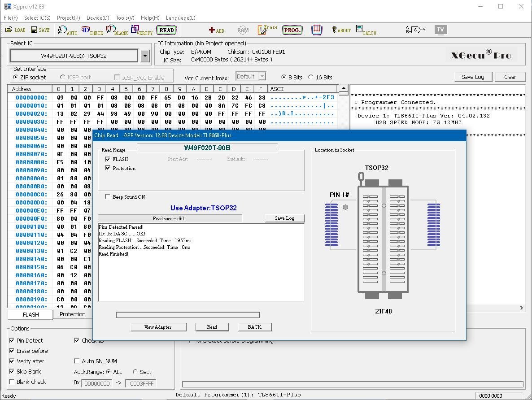The height and width of the screenshot is (400, 532).
Task: Toggle the Verify after option
Action: [x=12, y=361]
